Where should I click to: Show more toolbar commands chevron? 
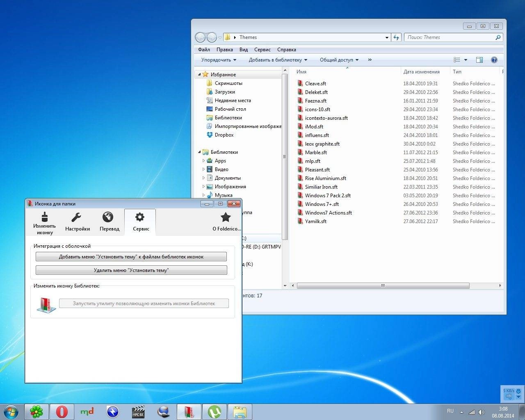370,60
